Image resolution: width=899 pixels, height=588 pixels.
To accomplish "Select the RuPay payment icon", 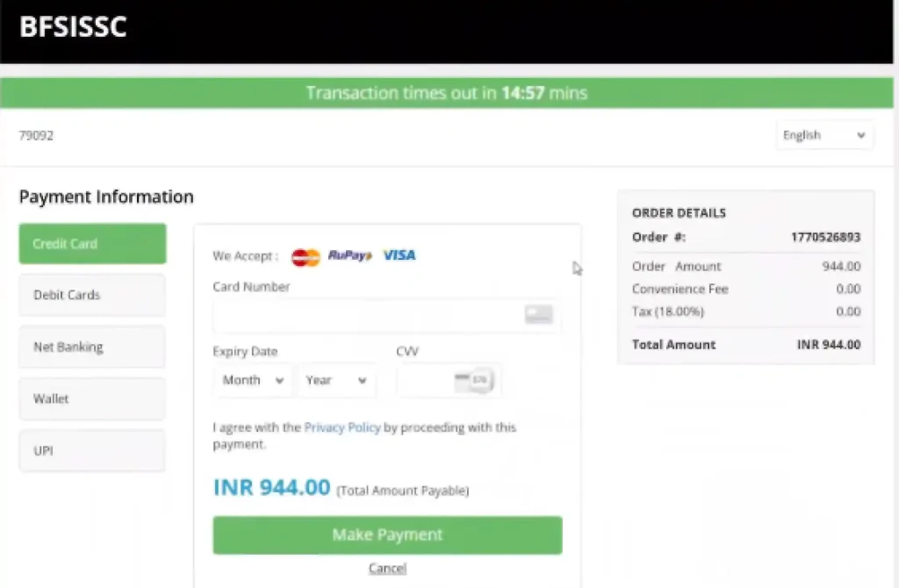I will coord(349,255).
